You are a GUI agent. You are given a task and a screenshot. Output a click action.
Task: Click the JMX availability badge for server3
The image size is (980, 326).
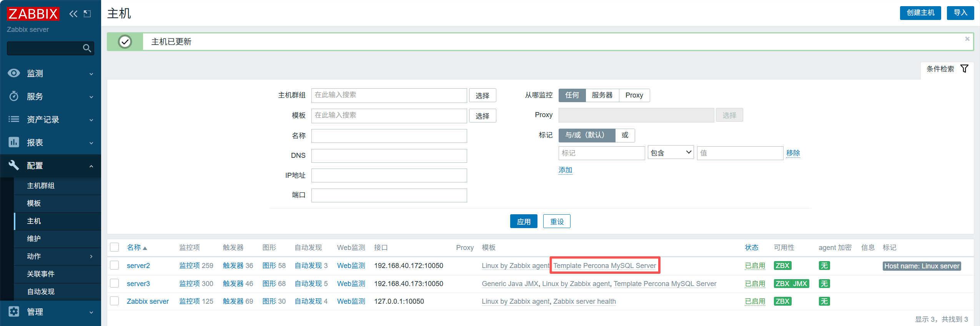point(800,284)
